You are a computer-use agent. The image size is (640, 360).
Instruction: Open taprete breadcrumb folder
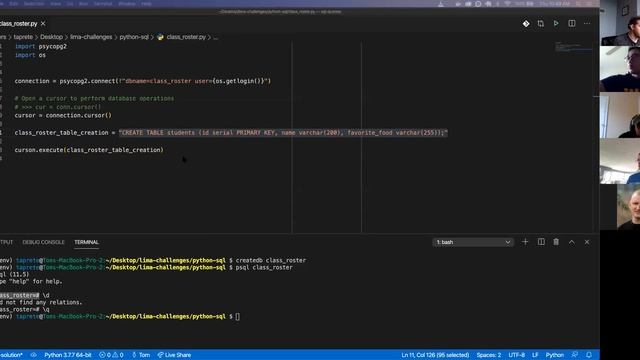[23, 37]
